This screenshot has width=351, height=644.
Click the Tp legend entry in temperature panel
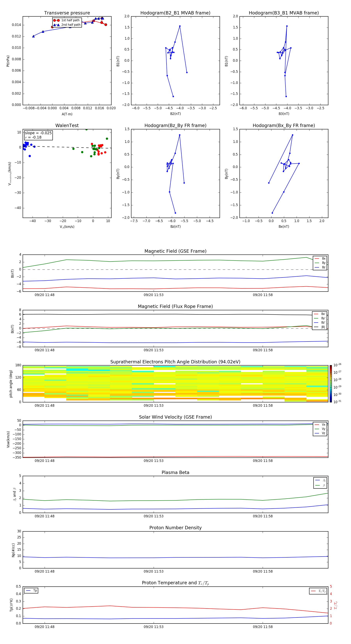[31, 591]
